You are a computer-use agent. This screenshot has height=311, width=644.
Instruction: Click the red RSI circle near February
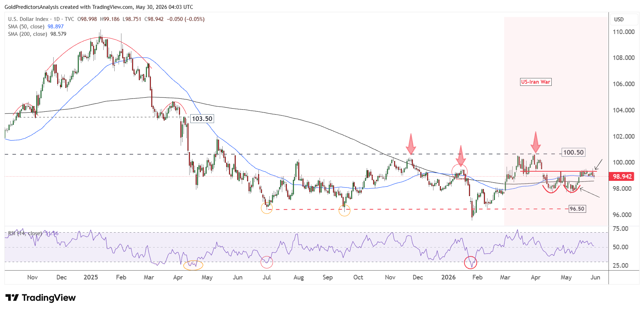click(470, 262)
